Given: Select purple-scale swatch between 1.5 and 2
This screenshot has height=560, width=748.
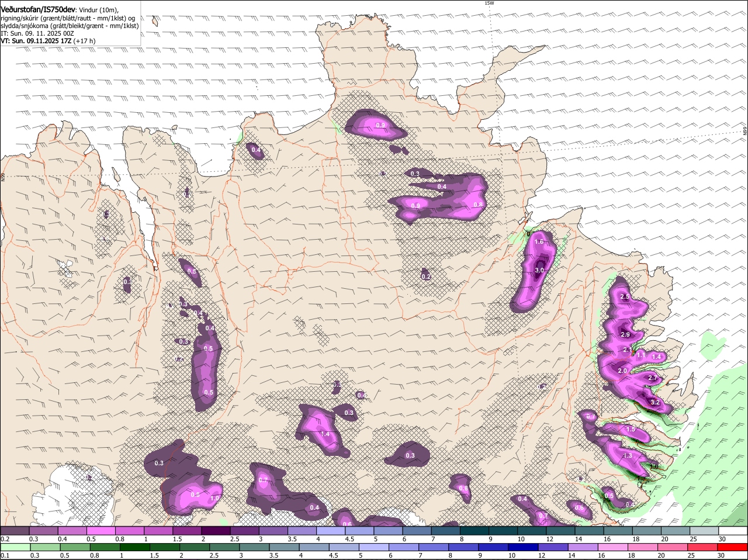Looking at the screenshot, I should 188,531.
